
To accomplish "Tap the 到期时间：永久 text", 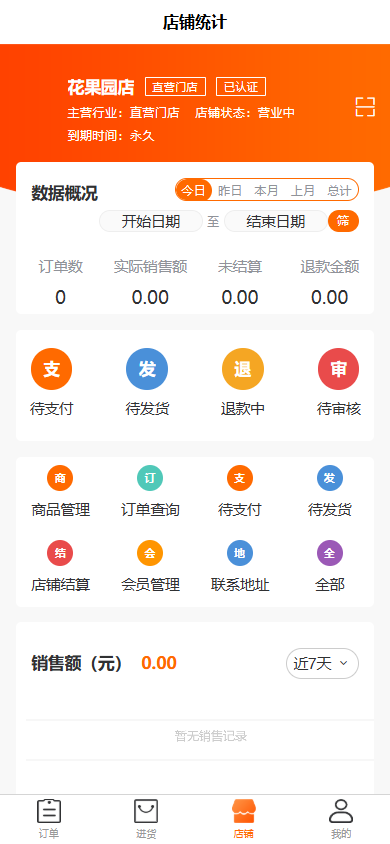I will [x=111, y=136].
